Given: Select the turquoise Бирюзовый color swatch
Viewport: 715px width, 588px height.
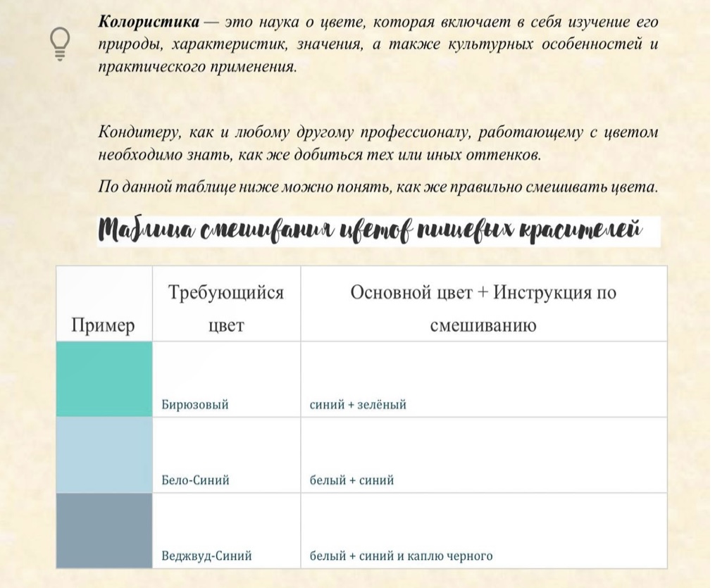Looking at the screenshot, I should (104, 379).
